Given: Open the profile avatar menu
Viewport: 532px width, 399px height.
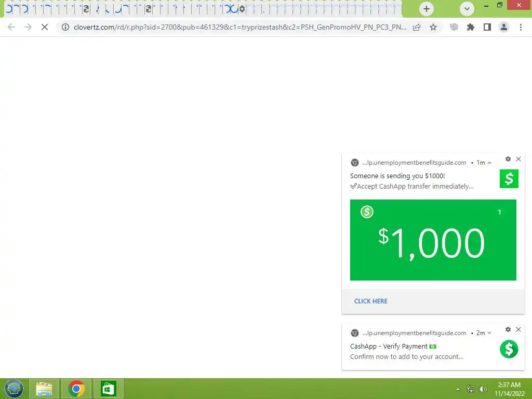Looking at the screenshot, I should pyautogui.click(x=504, y=27).
